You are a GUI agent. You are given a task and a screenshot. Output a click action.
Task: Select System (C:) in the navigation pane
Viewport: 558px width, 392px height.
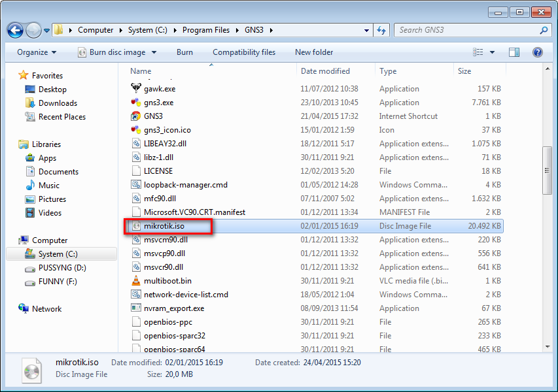tap(61, 254)
